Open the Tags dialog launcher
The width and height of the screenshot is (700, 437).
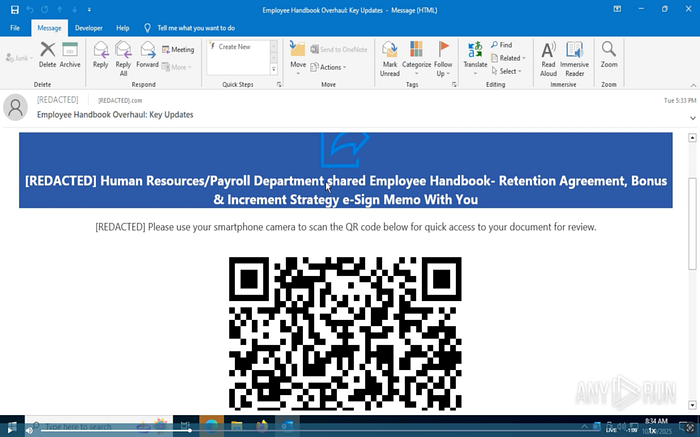point(454,84)
